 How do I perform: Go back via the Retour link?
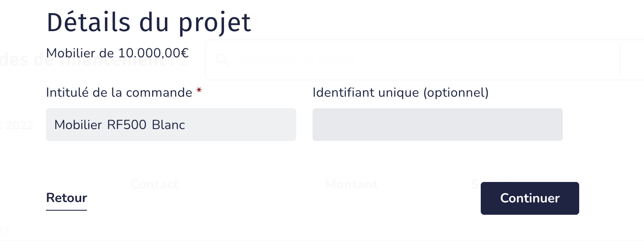pyautogui.click(x=66, y=198)
